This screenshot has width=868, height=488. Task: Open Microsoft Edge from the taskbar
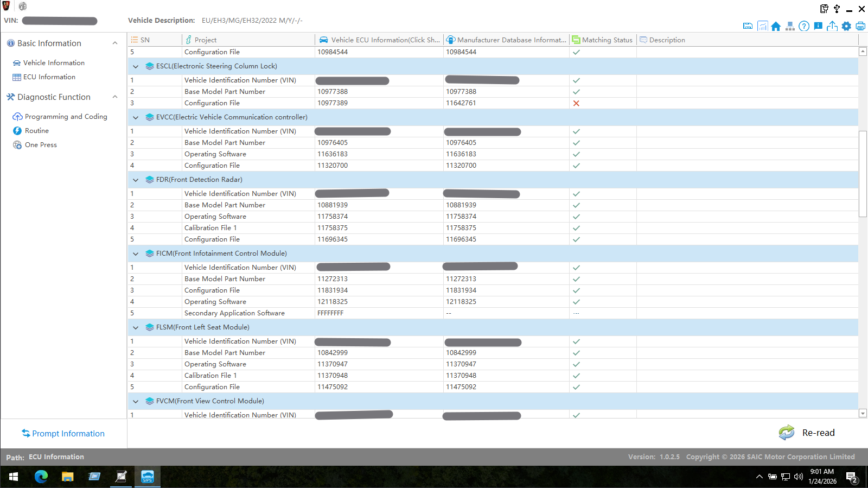pos(41,477)
